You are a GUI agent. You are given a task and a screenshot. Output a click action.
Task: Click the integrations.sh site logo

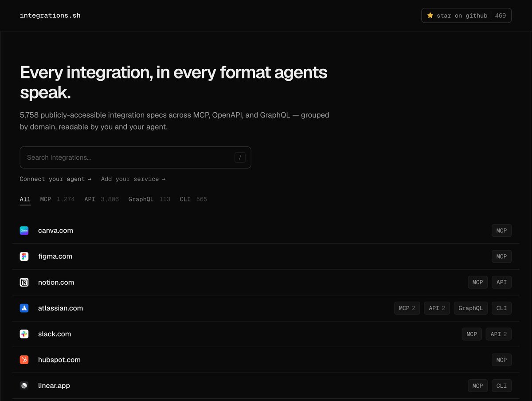point(50,16)
